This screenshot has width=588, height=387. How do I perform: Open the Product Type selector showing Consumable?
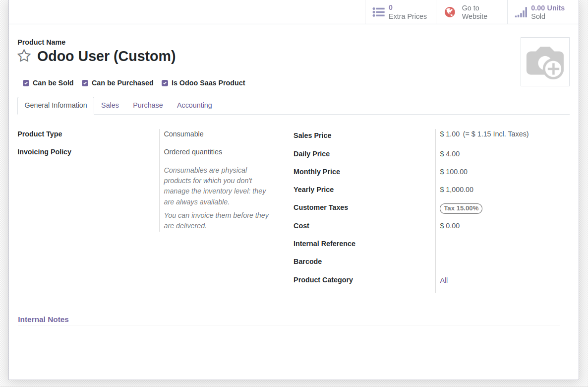click(183, 134)
